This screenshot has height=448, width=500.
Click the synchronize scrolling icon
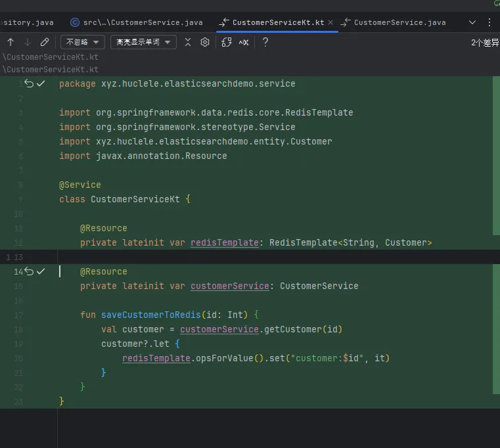pos(227,42)
